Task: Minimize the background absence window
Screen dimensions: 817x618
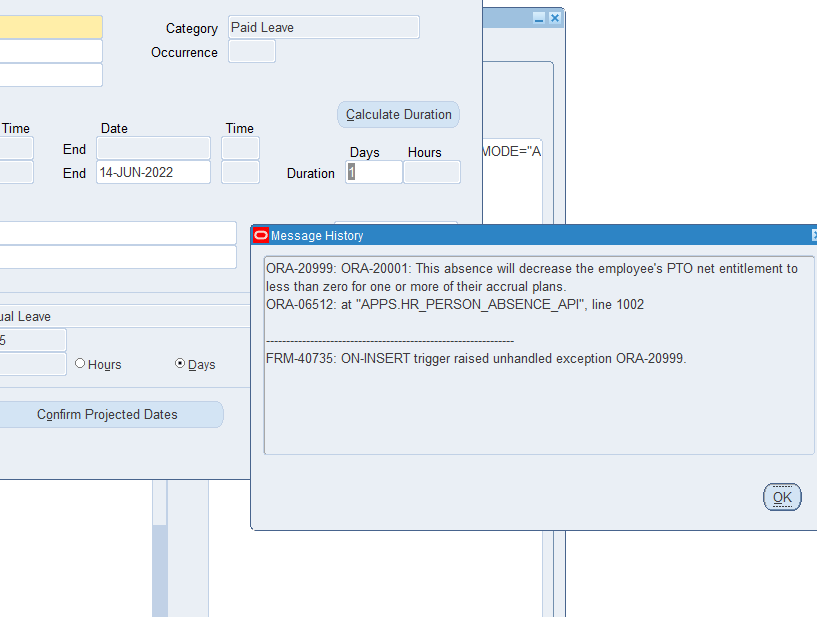Action: click(540, 17)
